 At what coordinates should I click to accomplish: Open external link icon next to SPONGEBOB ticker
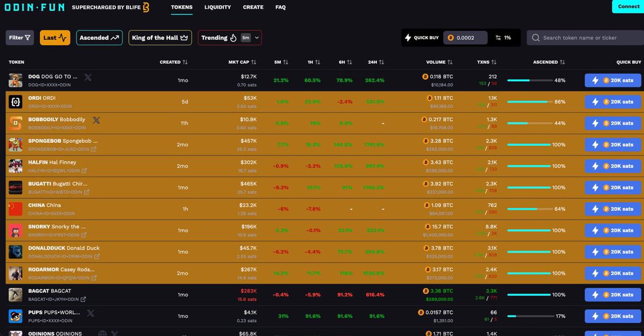(94, 149)
